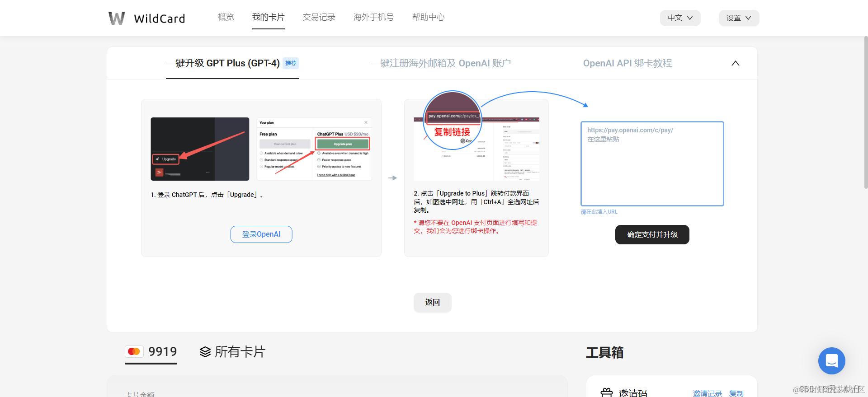The height and width of the screenshot is (397, 868).
Task: Select the 我的卡片 menu item
Action: click(268, 17)
